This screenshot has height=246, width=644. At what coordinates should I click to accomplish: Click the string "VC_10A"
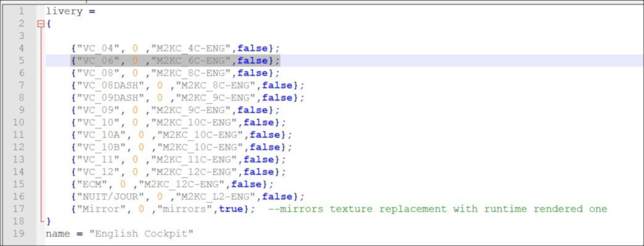(x=101, y=134)
